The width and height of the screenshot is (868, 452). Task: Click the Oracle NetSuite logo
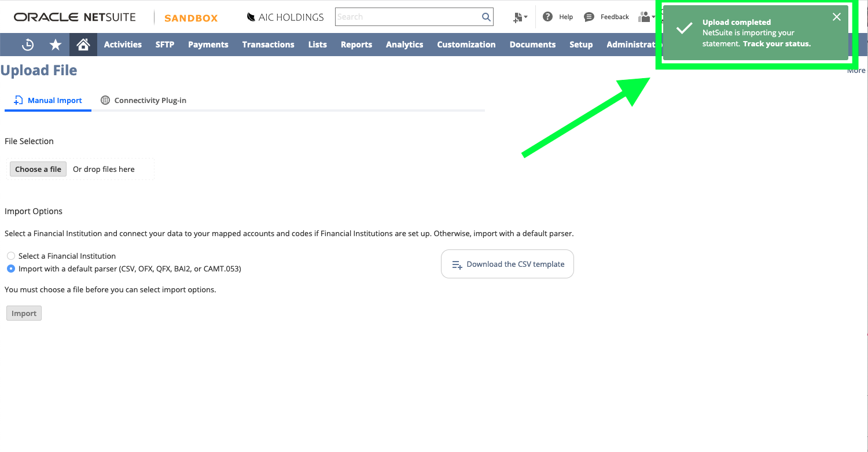[75, 17]
